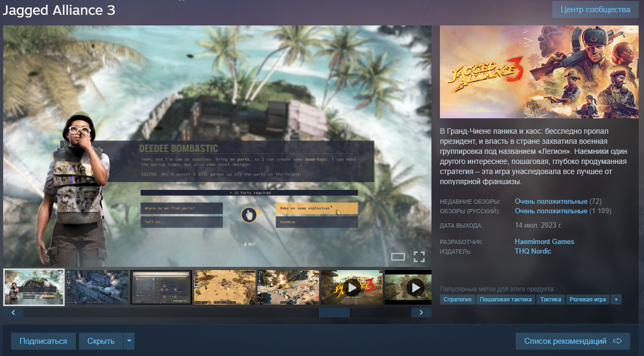
Task: Open Russian reviews 'Очень положительные' (1 109) link
Action: click(x=551, y=211)
